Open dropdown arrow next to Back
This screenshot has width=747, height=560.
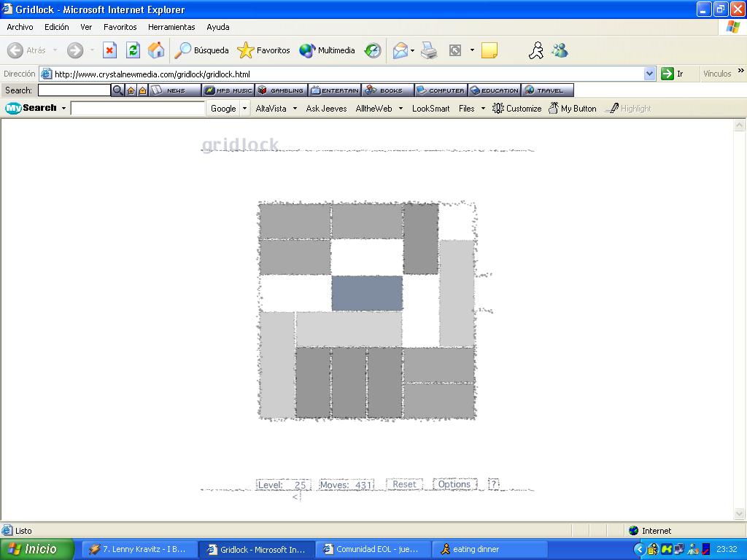coord(55,50)
